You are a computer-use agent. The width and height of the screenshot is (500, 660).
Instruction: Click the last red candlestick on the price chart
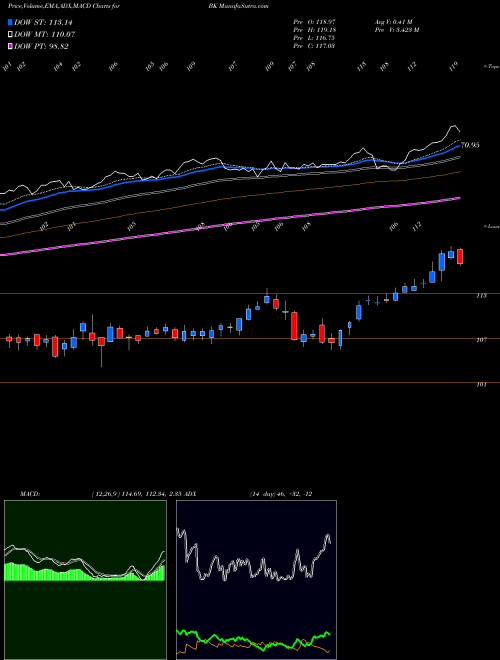(460, 256)
